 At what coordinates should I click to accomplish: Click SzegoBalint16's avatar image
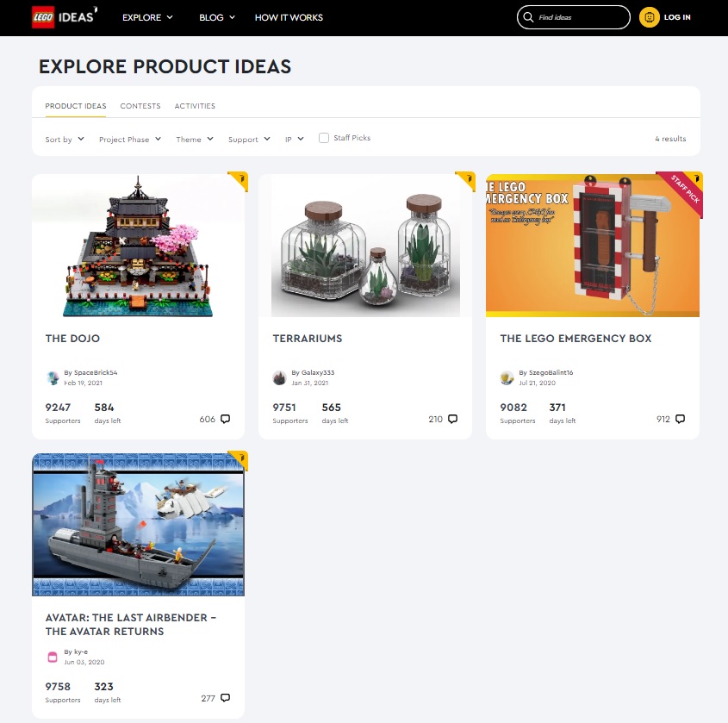(x=507, y=378)
